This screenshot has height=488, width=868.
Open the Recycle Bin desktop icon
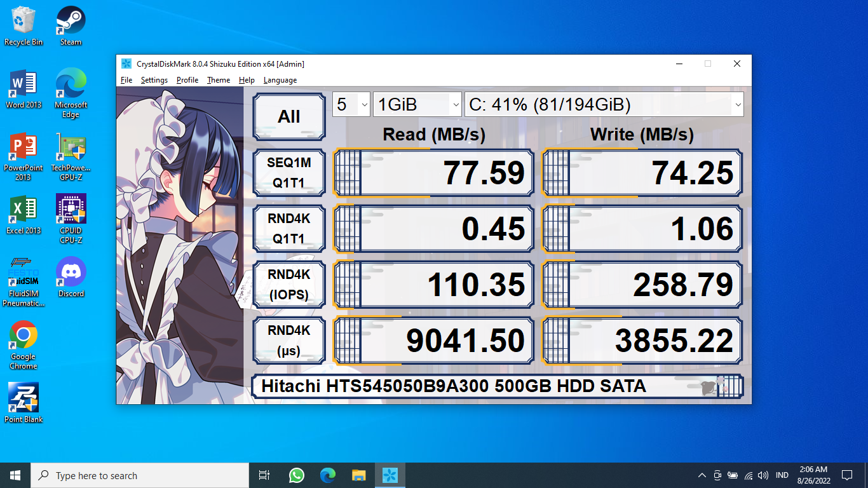24,26
